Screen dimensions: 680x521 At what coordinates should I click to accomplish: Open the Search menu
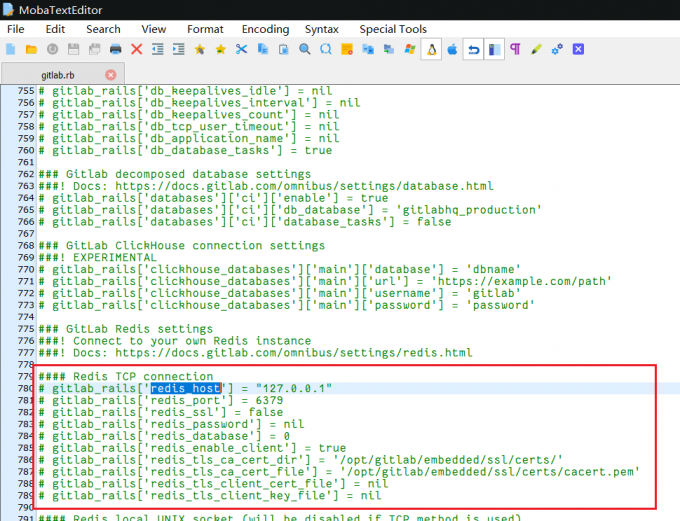pyautogui.click(x=103, y=29)
